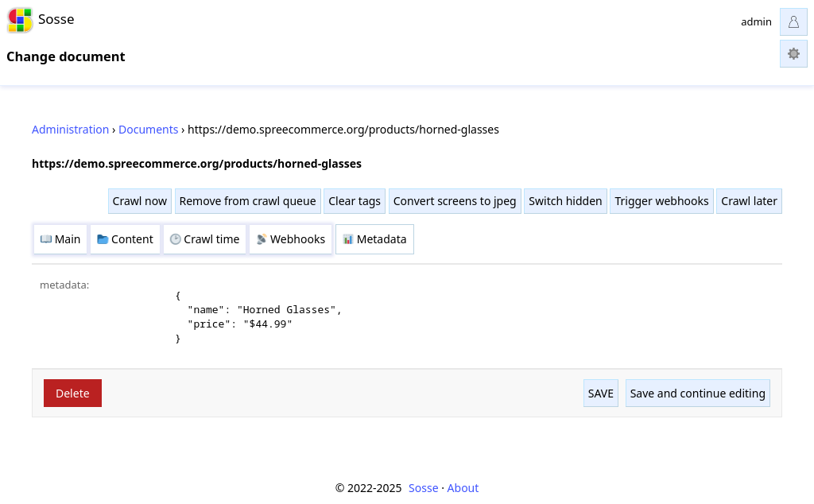
Task: Click the admin username text
Action: pos(756,21)
